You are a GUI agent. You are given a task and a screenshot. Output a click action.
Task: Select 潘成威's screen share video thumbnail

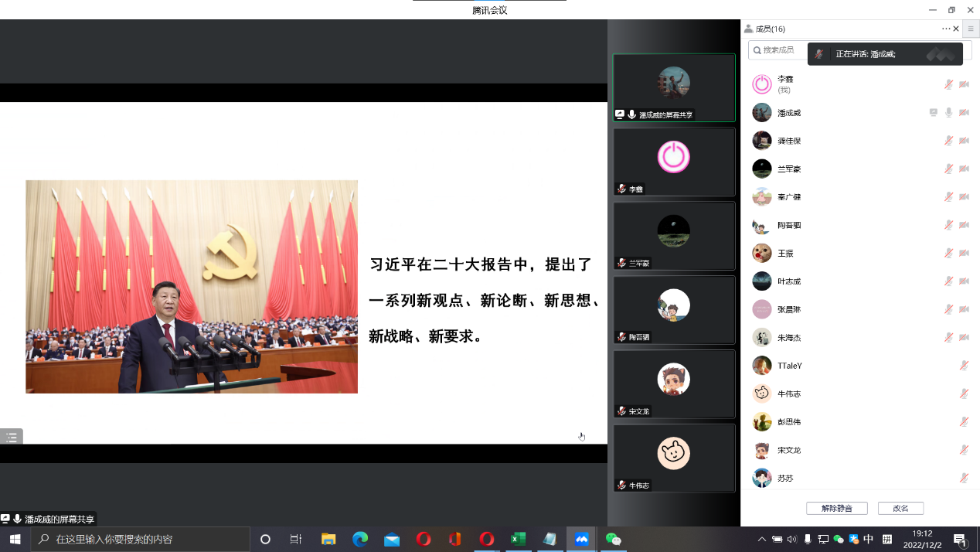click(673, 87)
